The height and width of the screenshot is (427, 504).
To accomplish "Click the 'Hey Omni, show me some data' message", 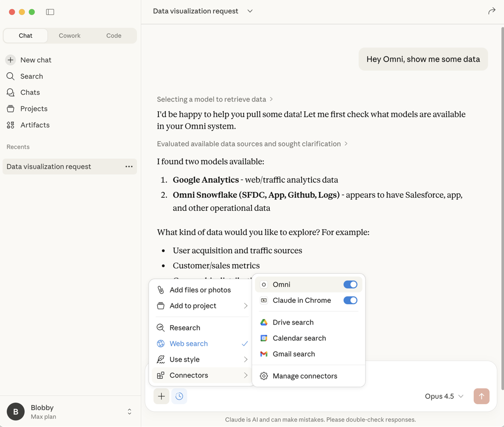I will click(x=423, y=59).
